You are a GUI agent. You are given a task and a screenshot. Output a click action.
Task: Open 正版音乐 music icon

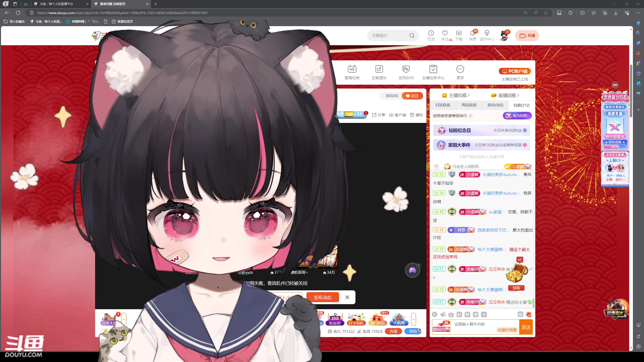point(379,72)
